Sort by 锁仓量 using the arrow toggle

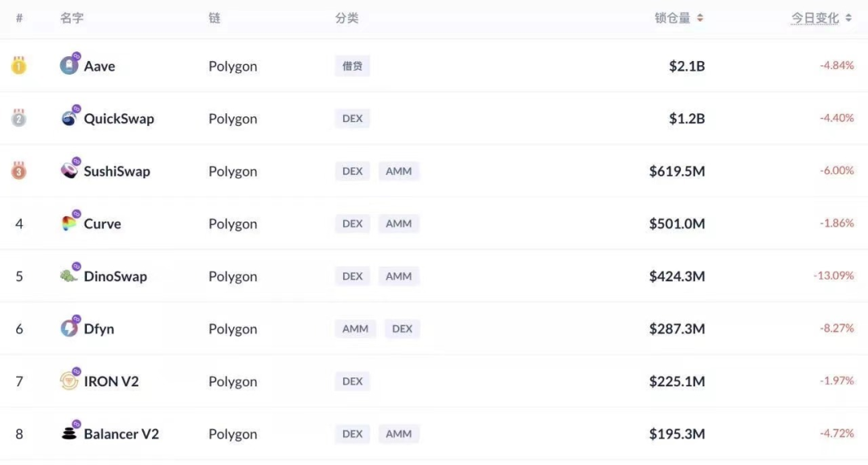(700, 18)
